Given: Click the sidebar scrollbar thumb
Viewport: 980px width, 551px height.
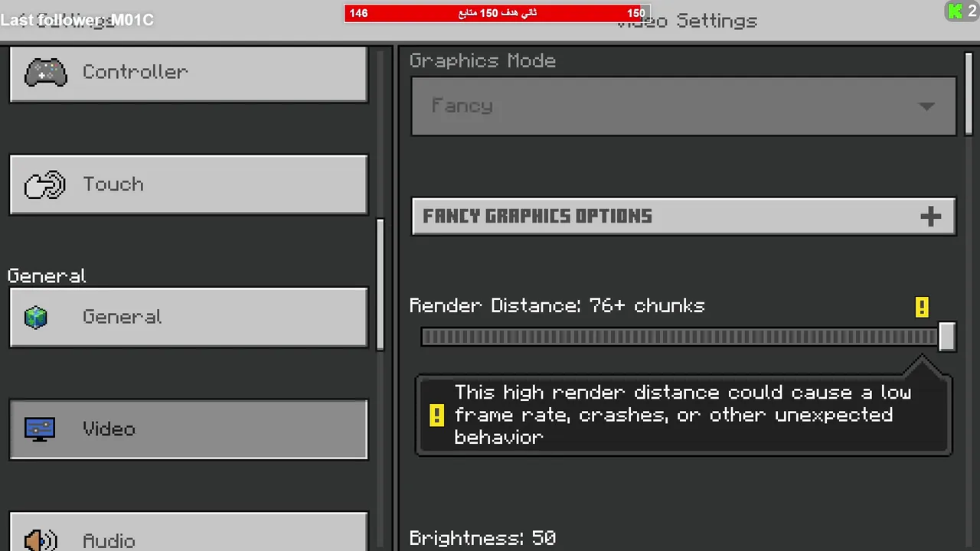Looking at the screenshot, I should coord(380,283).
